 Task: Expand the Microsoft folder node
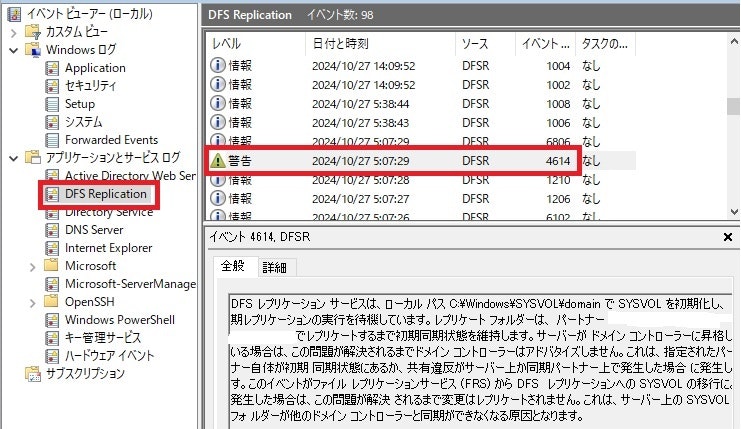tap(33, 267)
